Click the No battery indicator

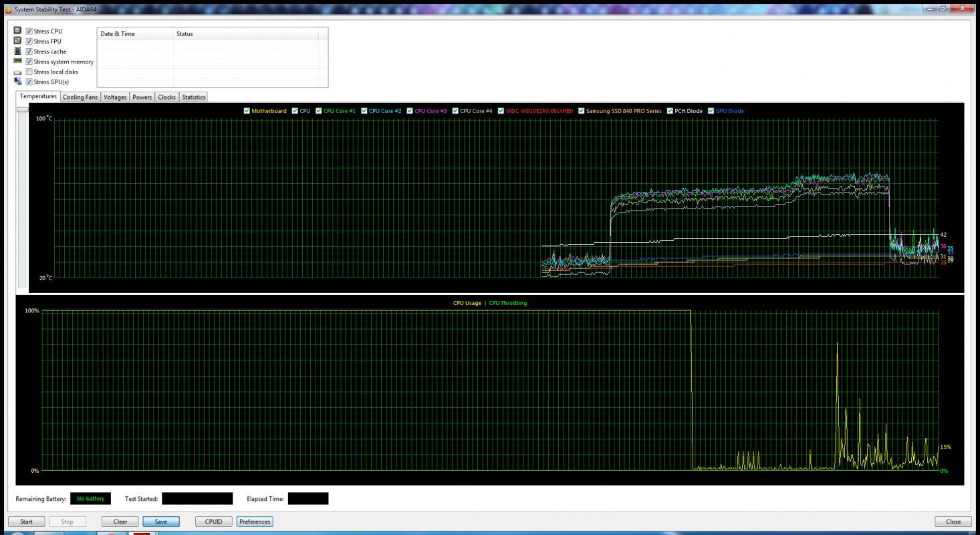pyautogui.click(x=91, y=498)
